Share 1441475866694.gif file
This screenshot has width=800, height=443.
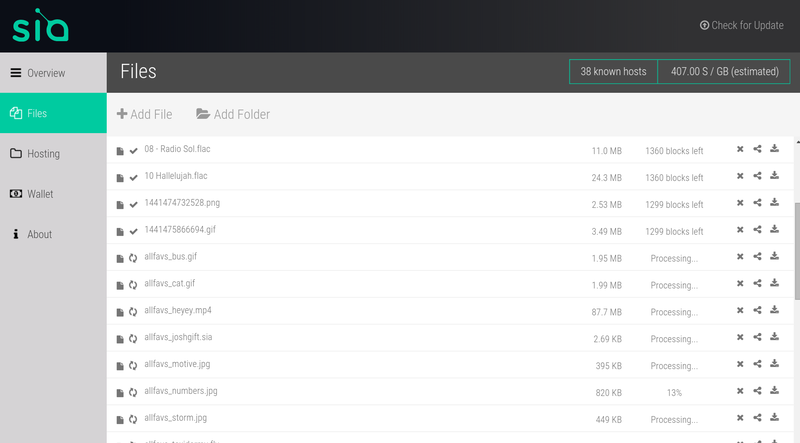pyautogui.click(x=757, y=230)
